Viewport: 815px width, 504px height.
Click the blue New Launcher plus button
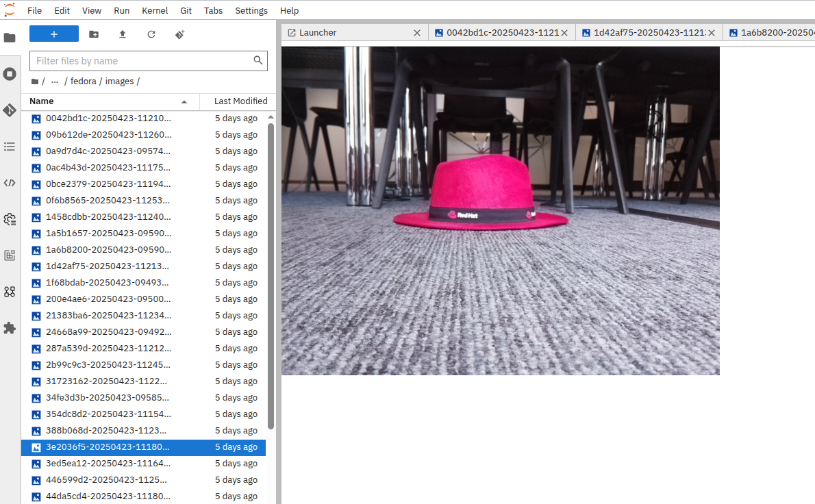(x=54, y=34)
